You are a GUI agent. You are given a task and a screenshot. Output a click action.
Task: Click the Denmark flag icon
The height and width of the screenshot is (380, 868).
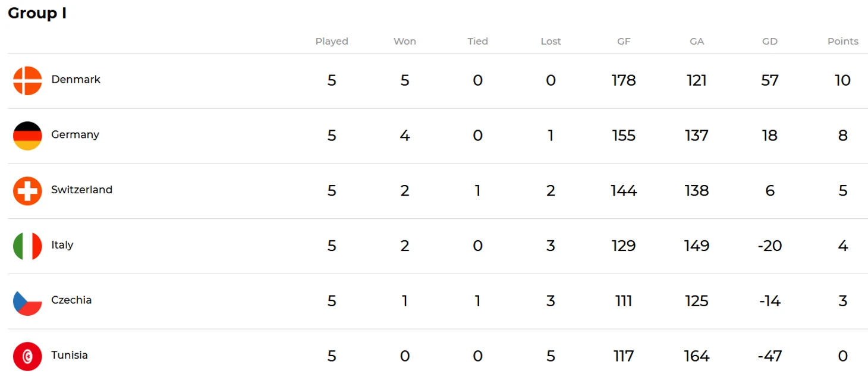point(27,81)
